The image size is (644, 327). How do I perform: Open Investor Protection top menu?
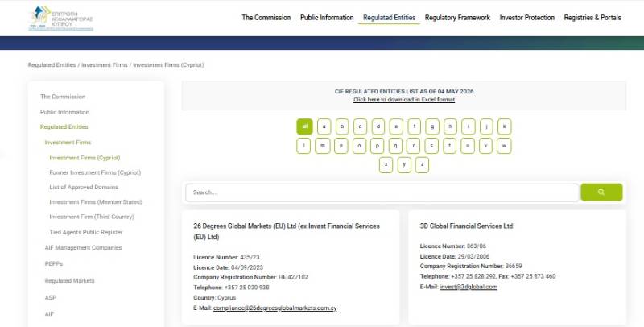[x=527, y=18]
